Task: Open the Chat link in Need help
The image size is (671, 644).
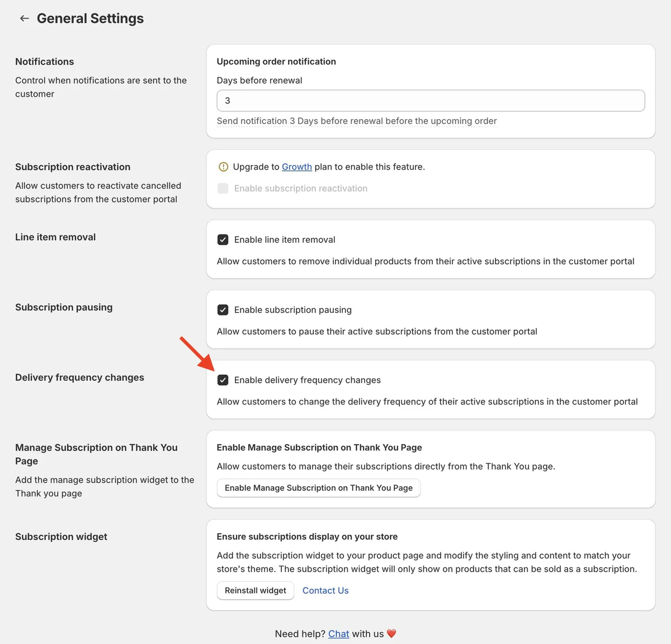Action: pos(338,633)
